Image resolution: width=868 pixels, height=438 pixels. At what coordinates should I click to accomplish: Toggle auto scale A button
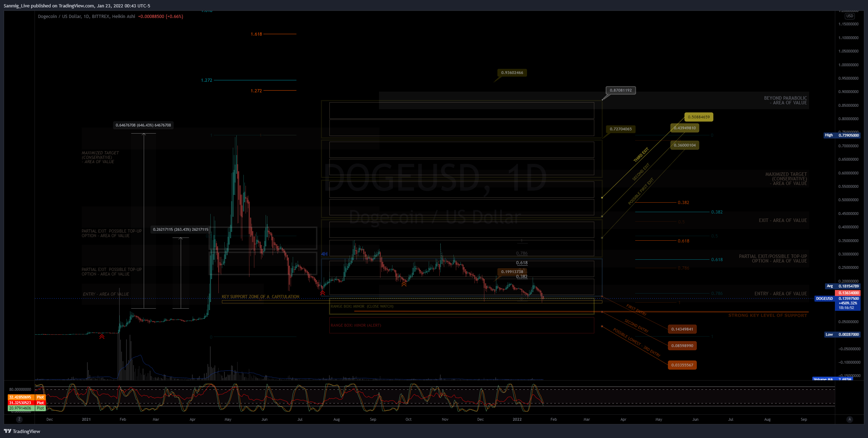coord(850,419)
